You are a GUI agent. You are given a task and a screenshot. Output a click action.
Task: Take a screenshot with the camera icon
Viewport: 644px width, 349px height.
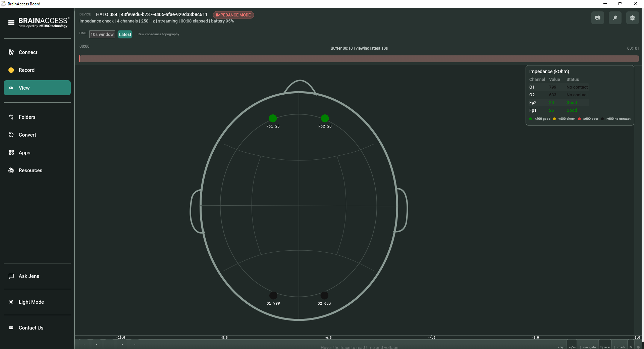pyautogui.click(x=598, y=18)
